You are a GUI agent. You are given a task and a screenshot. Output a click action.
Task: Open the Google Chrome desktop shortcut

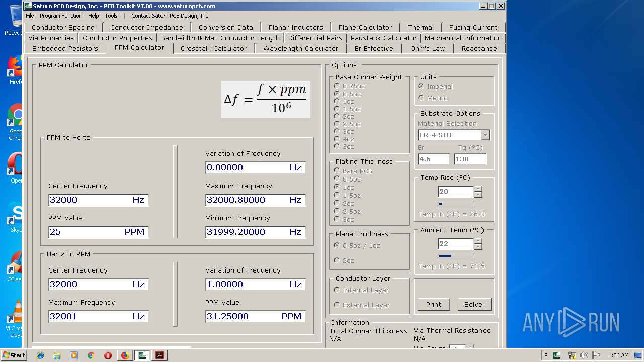(x=14, y=122)
